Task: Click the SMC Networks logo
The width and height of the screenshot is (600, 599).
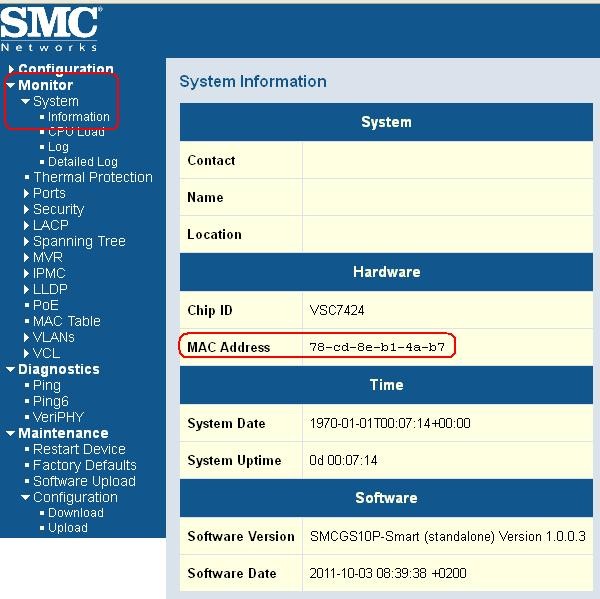Action: pos(51,29)
